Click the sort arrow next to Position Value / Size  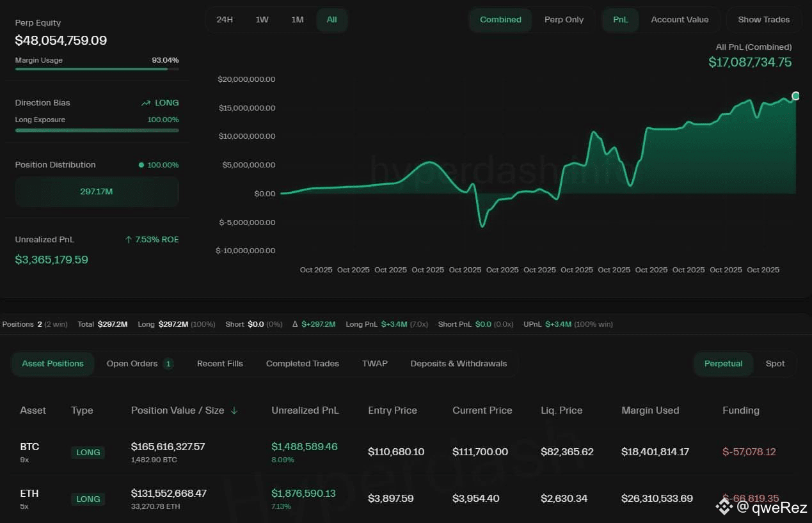pyautogui.click(x=234, y=410)
